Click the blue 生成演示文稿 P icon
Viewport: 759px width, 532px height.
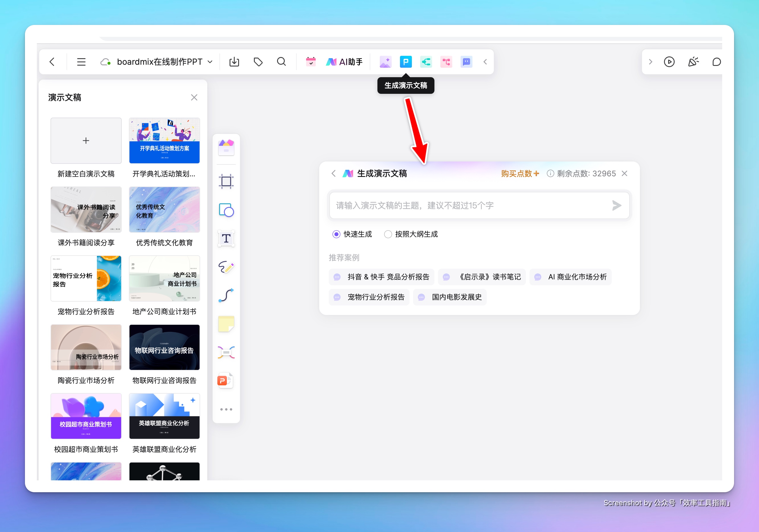pos(406,62)
